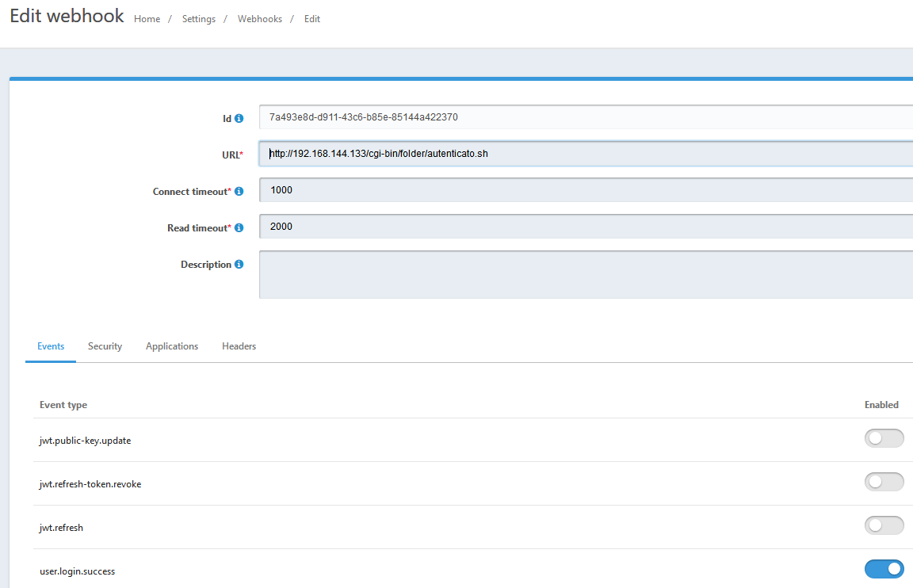Go to Home in the breadcrumb
The width and height of the screenshot is (913, 588).
[147, 19]
